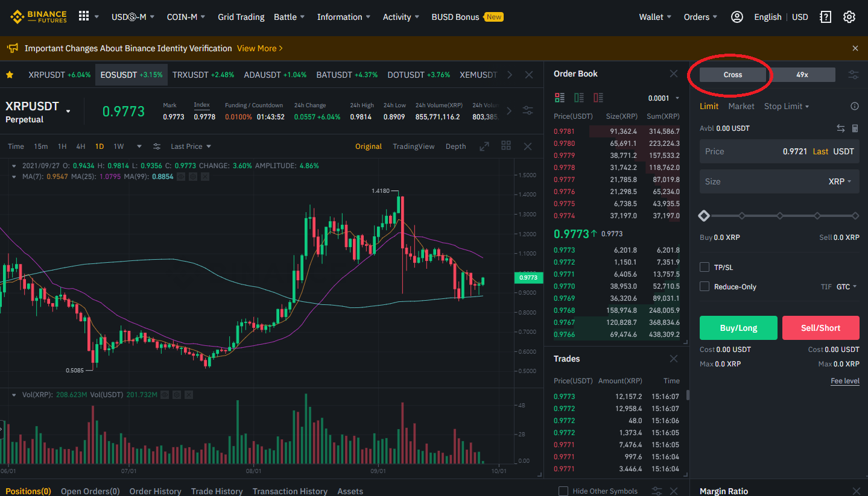The image size is (868, 496).
Task: Expand the USDⓈ-M menu
Action: click(x=133, y=17)
